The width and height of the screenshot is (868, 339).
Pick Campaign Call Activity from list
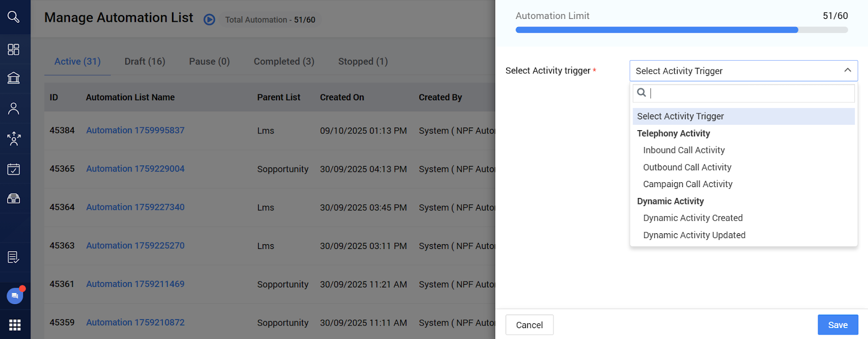pyautogui.click(x=687, y=184)
